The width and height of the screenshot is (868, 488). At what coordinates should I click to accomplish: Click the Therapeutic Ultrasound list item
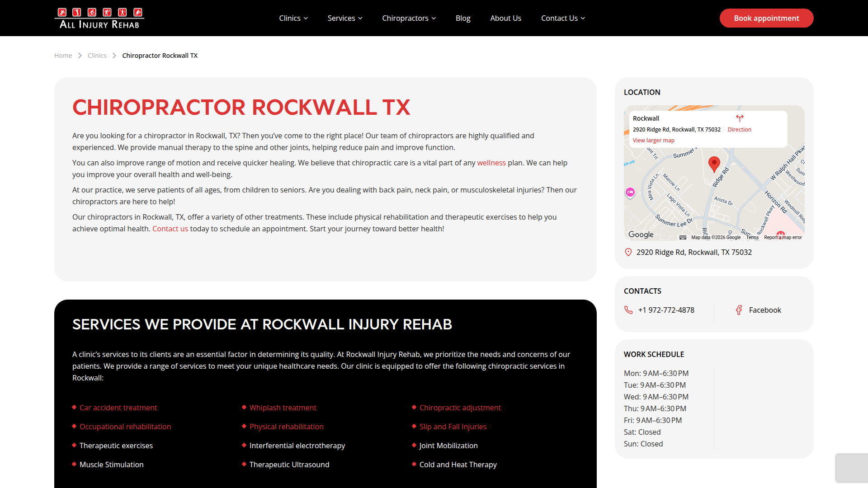(289, 465)
